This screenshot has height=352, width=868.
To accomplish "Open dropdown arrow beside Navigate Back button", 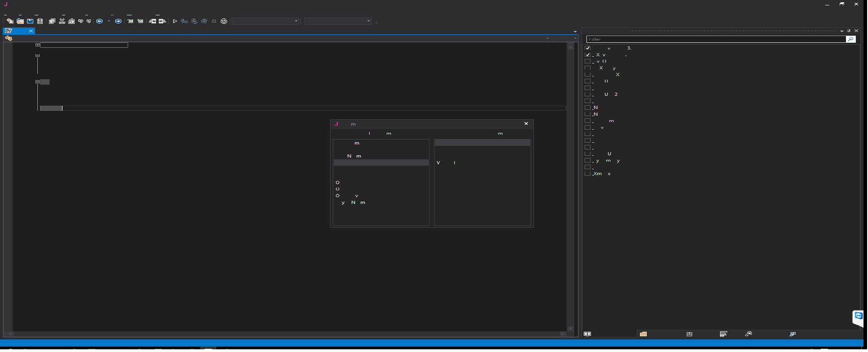I will pos(109,21).
